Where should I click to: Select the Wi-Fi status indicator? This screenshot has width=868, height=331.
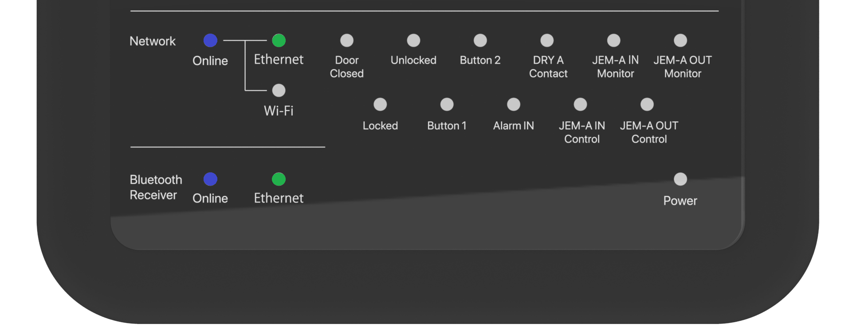(x=279, y=90)
